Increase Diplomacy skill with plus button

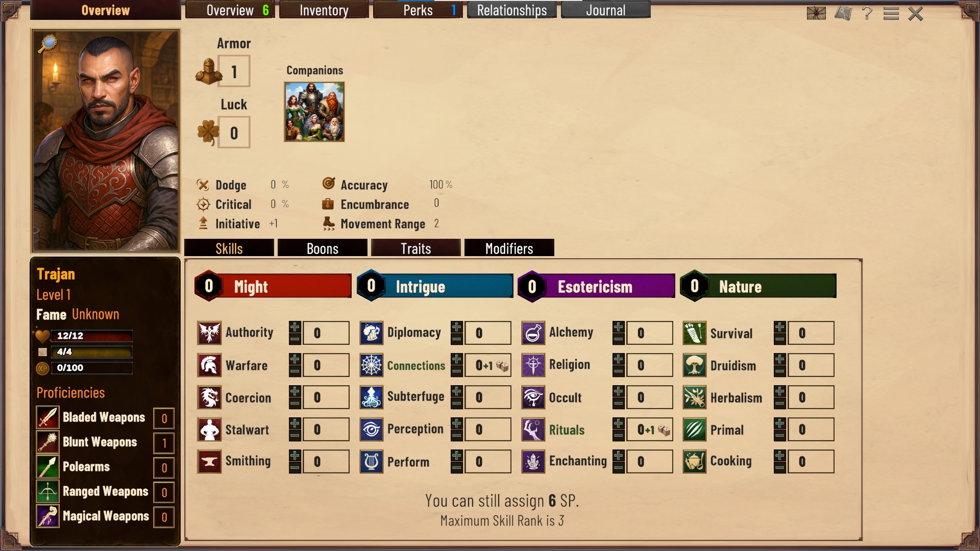pos(457,327)
